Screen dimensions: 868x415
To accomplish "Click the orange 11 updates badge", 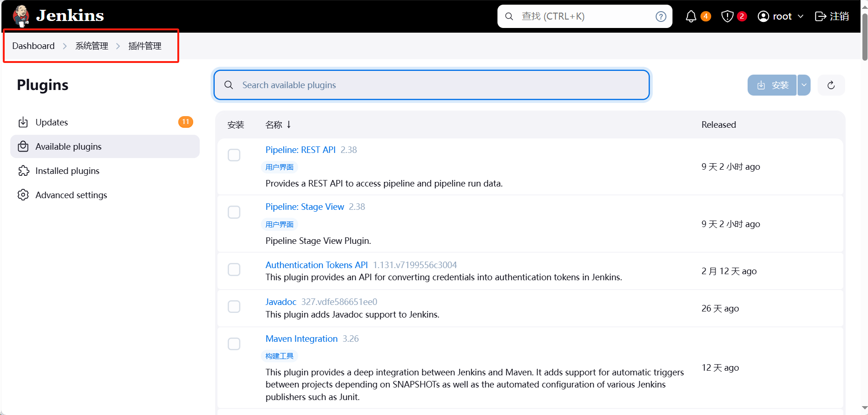I will click(x=186, y=122).
